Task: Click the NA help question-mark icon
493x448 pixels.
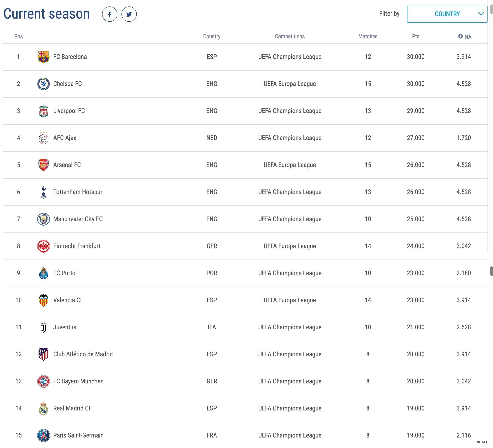Action: (460, 37)
